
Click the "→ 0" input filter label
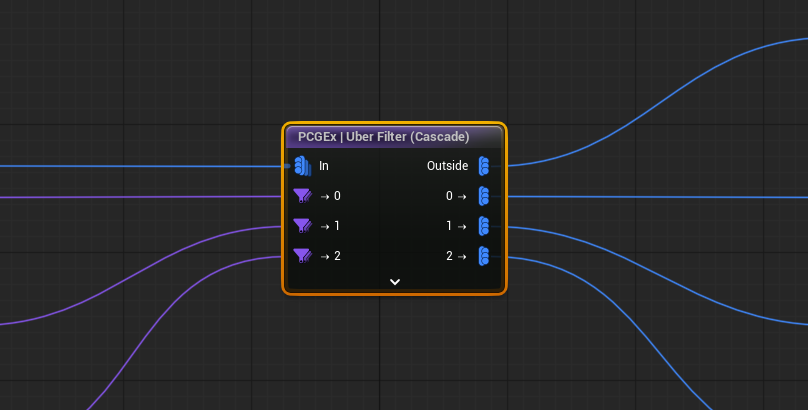(330, 196)
